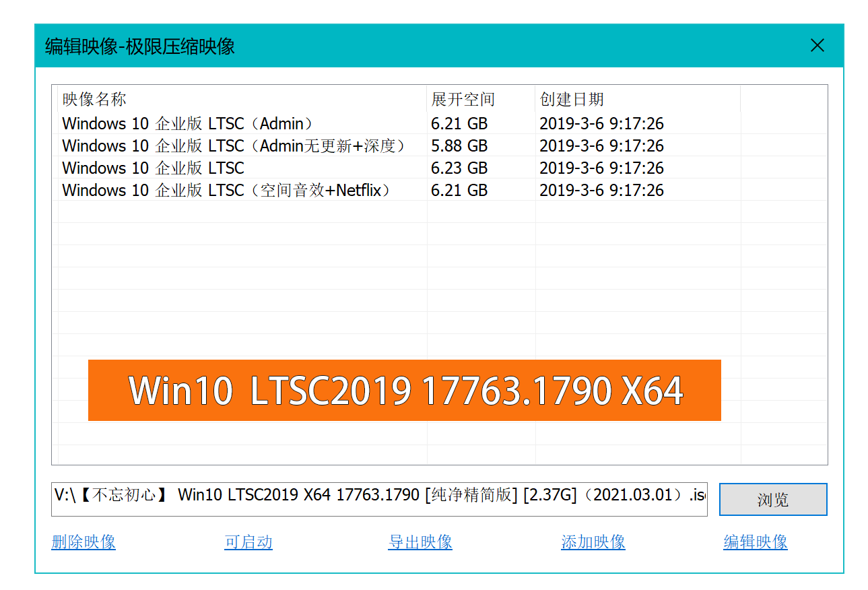Close the 编辑映像 dialog
The height and width of the screenshot is (590, 868).
pos(817,45)
